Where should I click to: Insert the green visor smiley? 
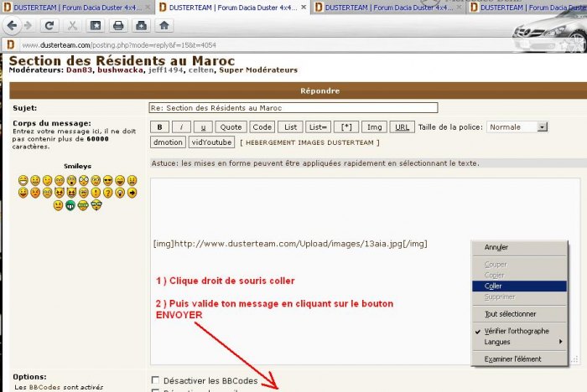[83, 206]
